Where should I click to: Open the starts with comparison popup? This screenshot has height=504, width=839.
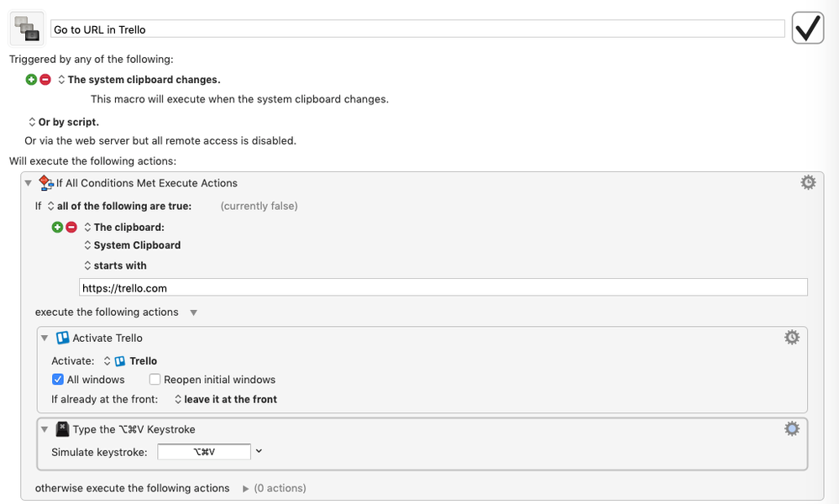pyautogui.click(x=116, y=265)
